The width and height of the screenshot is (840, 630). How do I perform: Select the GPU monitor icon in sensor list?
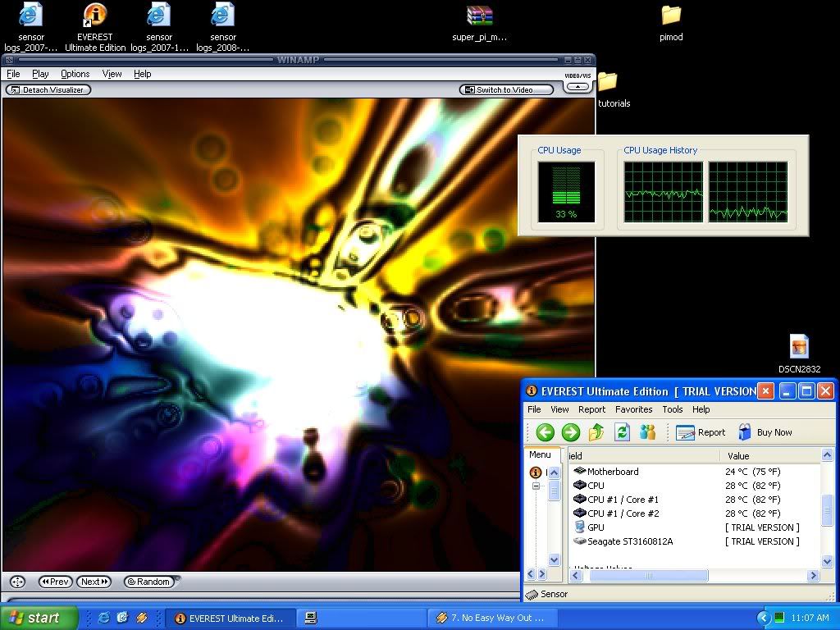point(579,527)
